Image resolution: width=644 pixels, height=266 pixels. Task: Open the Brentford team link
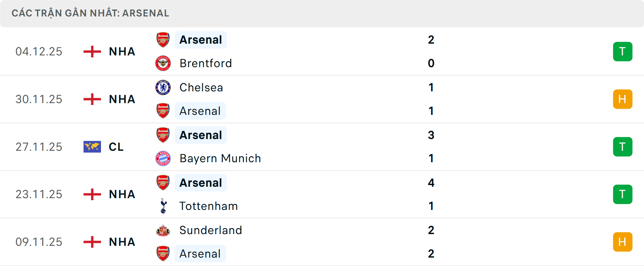(206, 63)
